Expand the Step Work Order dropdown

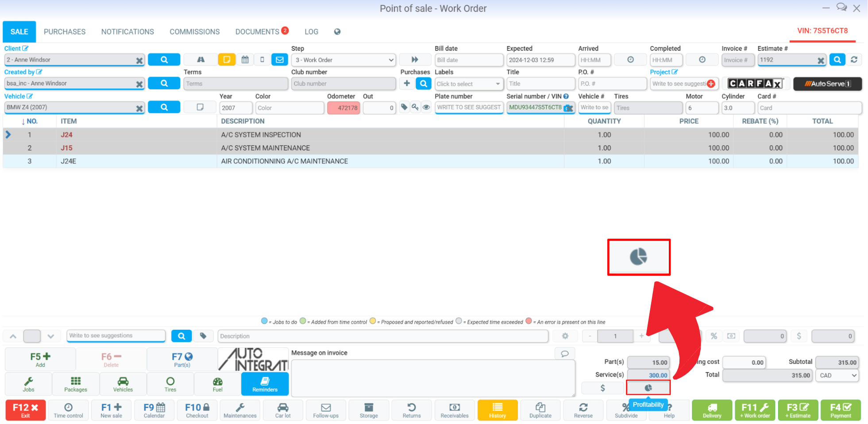[343, 60]
